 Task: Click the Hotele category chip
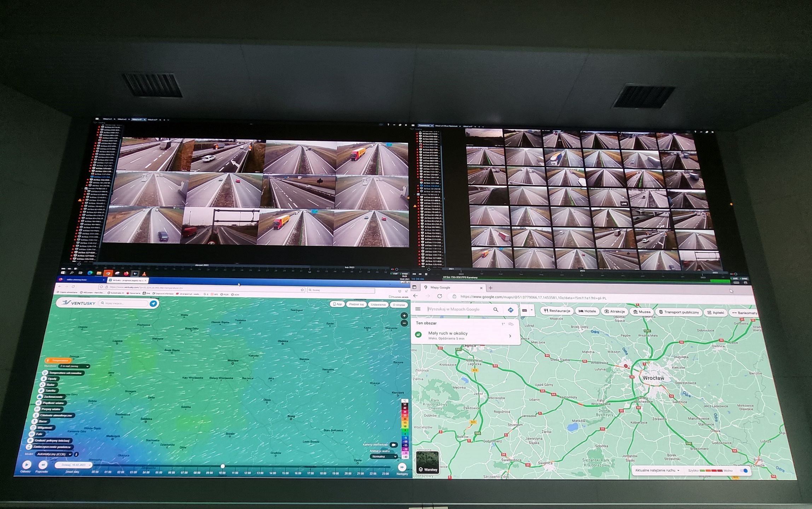(587, 311)
